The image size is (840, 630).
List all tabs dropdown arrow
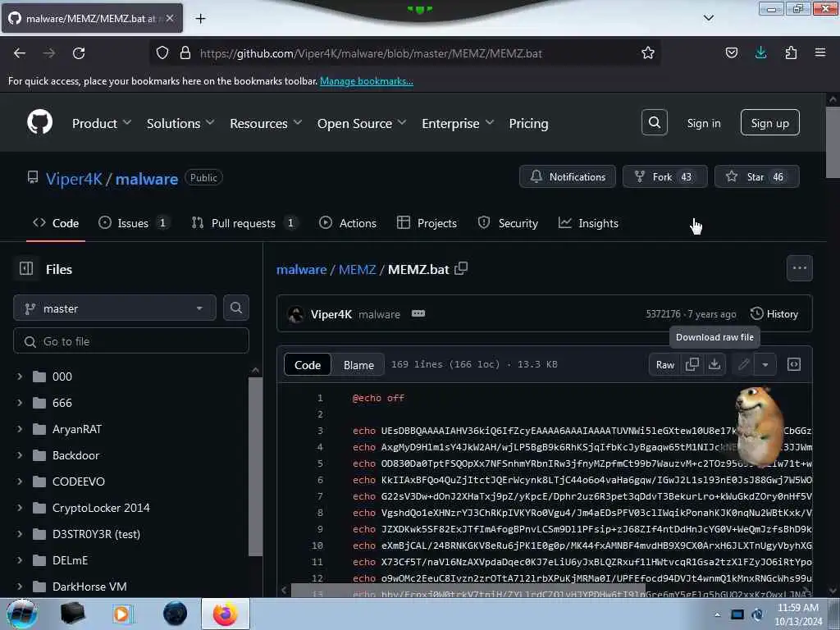click(708, 18)
